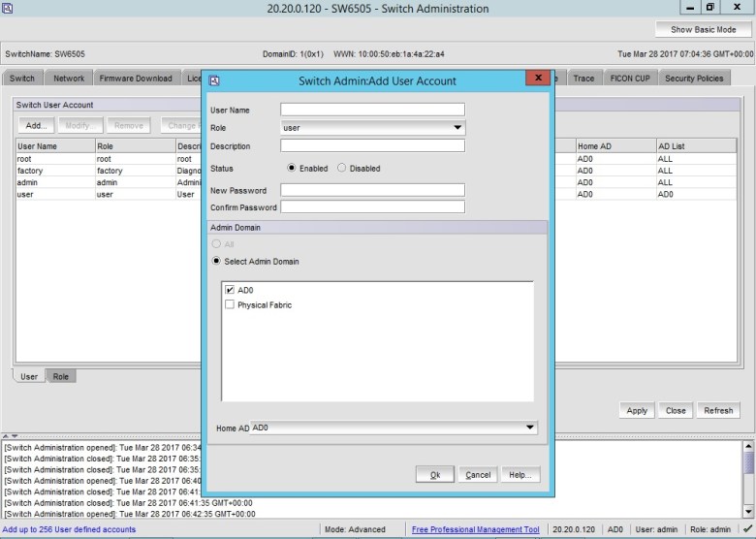This screenshot has height=539, width=756.
Task: Switch to the Role sub-tab
Action: (x=61, y=376)
